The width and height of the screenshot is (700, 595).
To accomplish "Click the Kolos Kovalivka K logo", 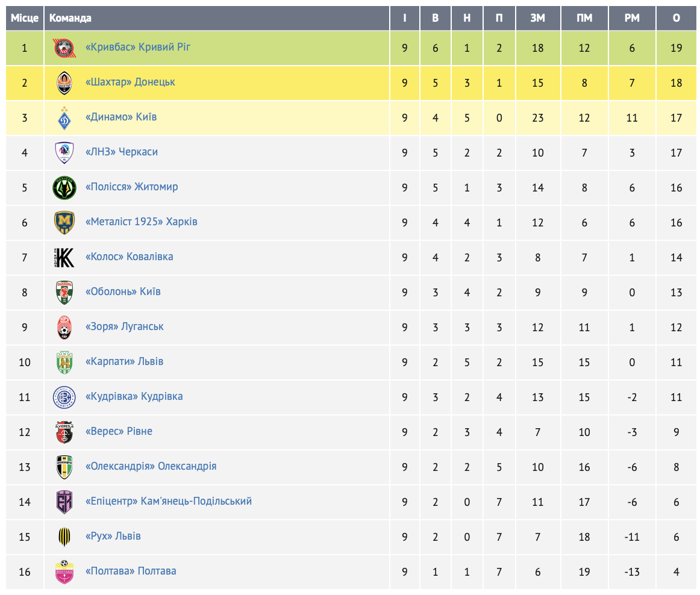I will click(64, 257).
